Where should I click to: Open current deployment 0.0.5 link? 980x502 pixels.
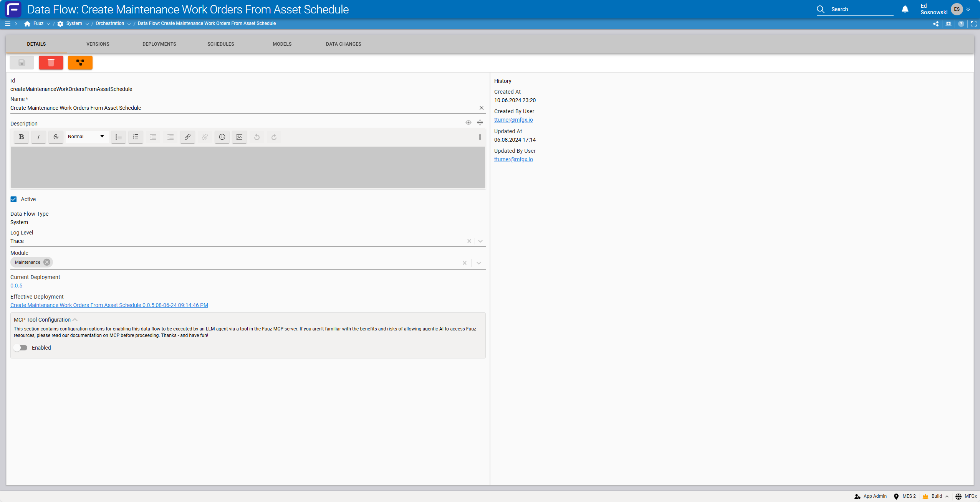[16, 286]
